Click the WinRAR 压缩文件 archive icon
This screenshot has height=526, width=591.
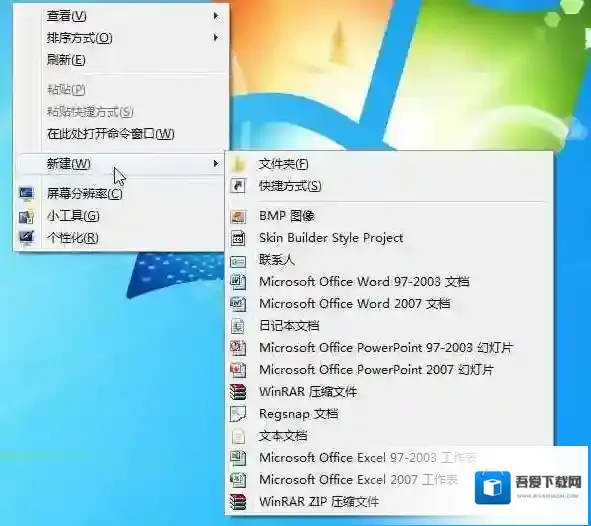coord(238,392)
